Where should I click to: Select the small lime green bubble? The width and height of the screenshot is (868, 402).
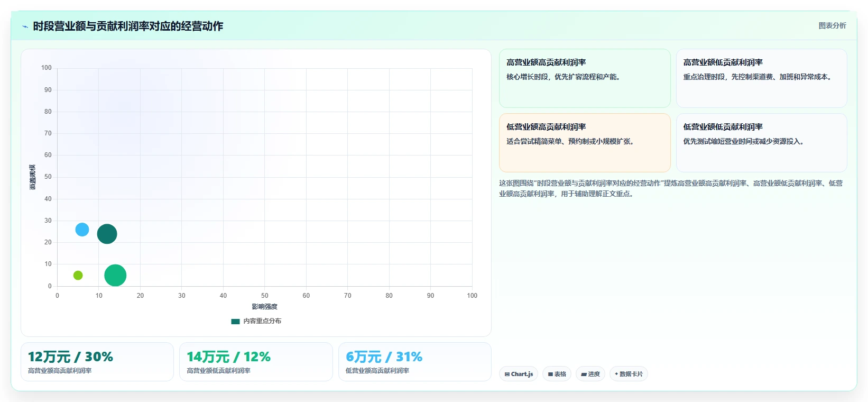click(78, 275)
